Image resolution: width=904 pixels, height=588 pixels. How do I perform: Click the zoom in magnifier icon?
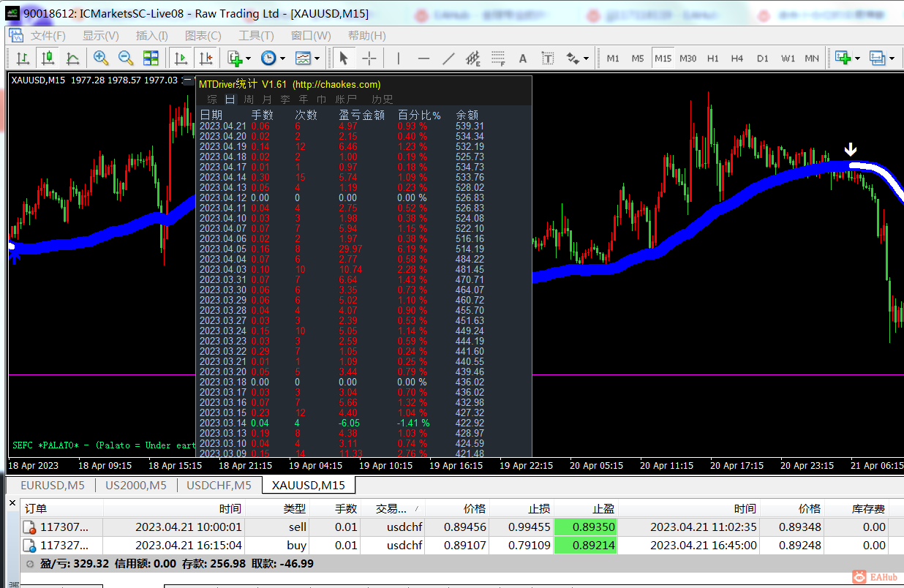[x=101, y=59]
